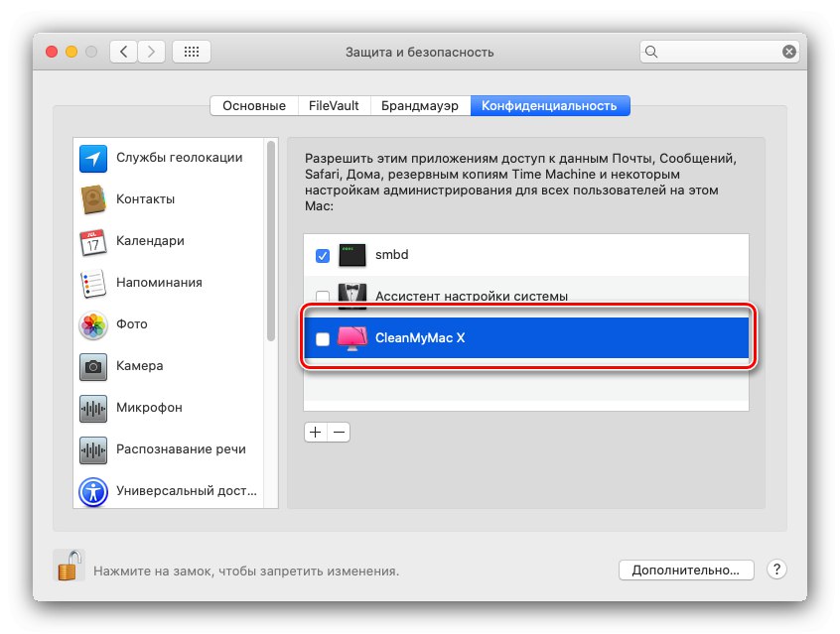Open the Распознавание речи section
The width and height of the screenshot is (840, 634).
[92, 449]
